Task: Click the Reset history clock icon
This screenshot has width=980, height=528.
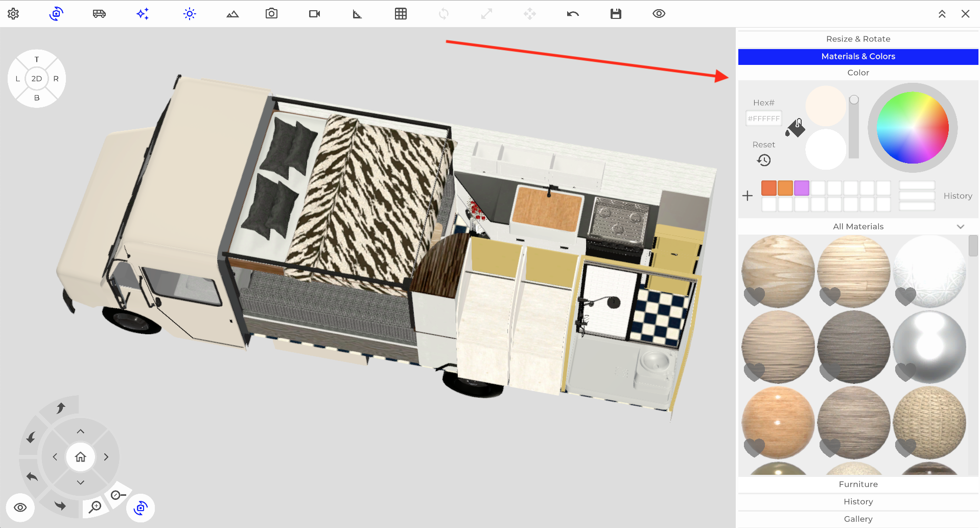Action: [x=764, y=160]
